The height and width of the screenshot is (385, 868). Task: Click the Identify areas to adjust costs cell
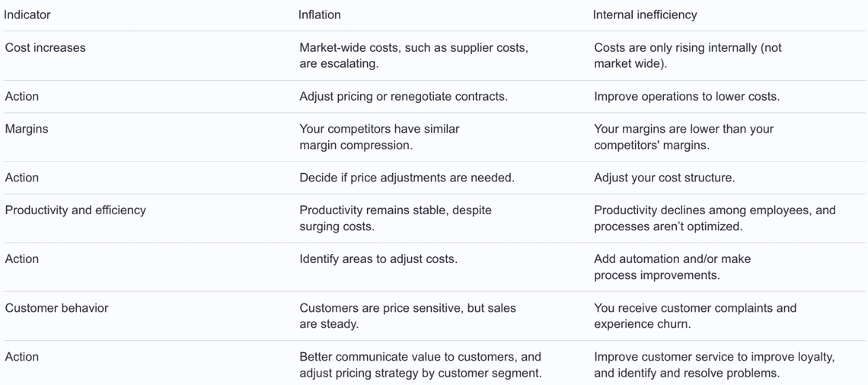coord(378,258)
